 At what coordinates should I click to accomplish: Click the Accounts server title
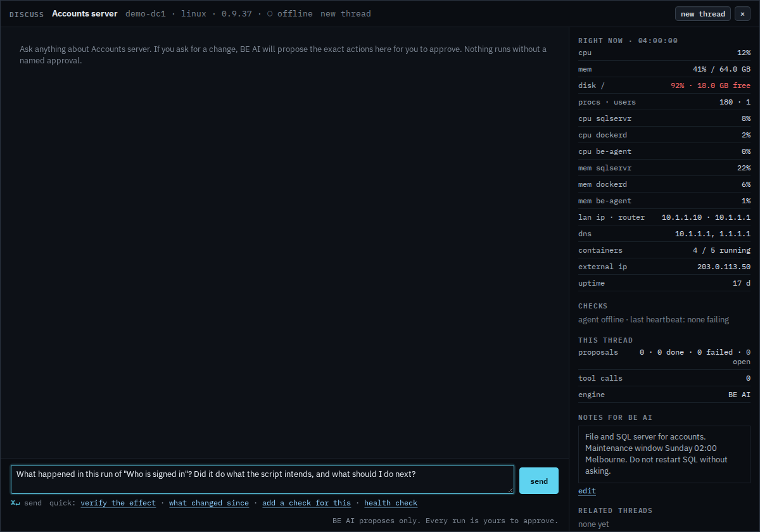point(85,13)
